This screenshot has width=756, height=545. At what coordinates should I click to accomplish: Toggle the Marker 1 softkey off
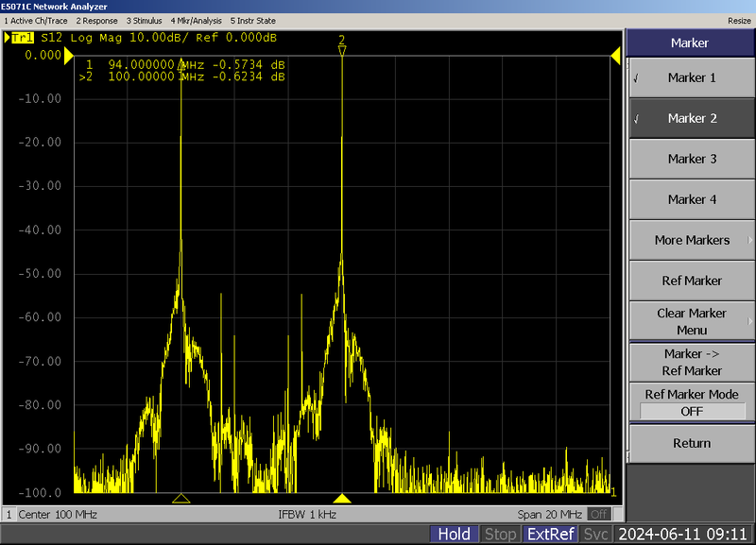click(x=691, y=77)
